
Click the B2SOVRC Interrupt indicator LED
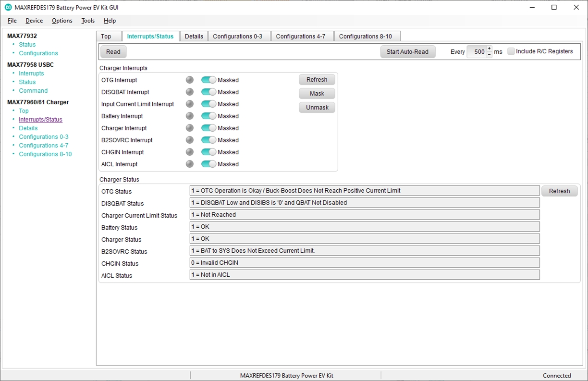190,140
